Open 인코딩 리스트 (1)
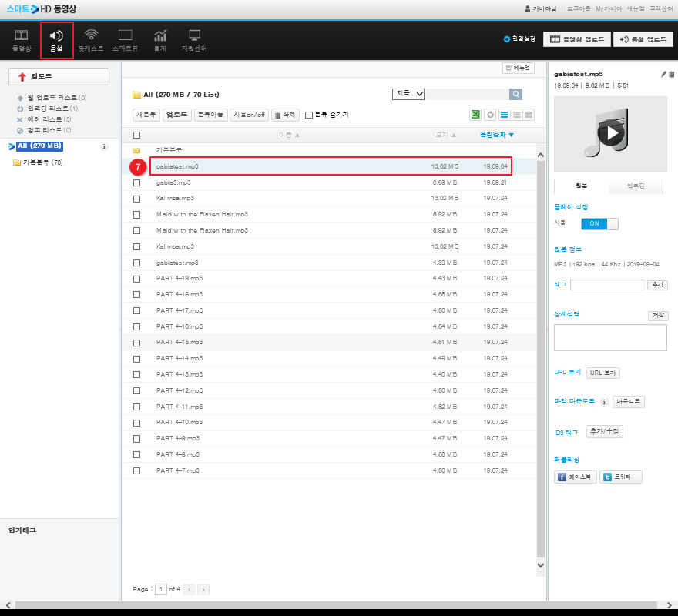The width and height of the screenshot is (678, 616). (x=52, y=109)
